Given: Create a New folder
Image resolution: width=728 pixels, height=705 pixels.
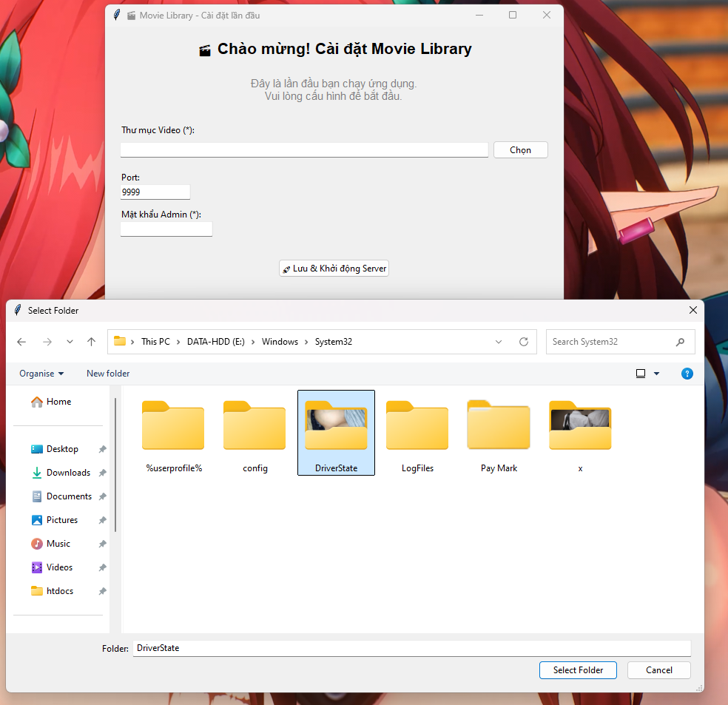Looking at the screenshot, I should (x=108, y=374).
